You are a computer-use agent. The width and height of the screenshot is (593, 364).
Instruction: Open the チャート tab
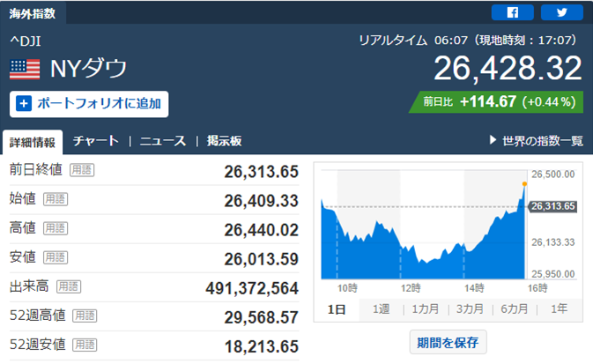click(x=96, y=141)
